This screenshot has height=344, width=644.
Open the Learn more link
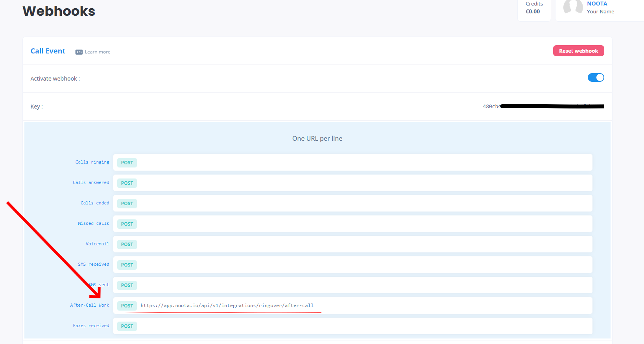pos(98,52)
